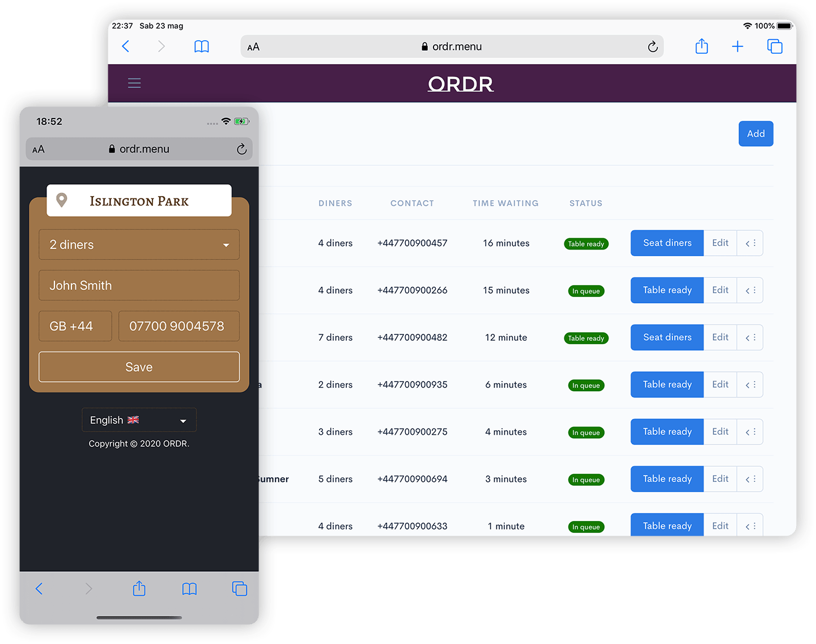
Task: Go forward in tablet Safari toolbar
Action: pyautogui.click(x=161, y=46)
